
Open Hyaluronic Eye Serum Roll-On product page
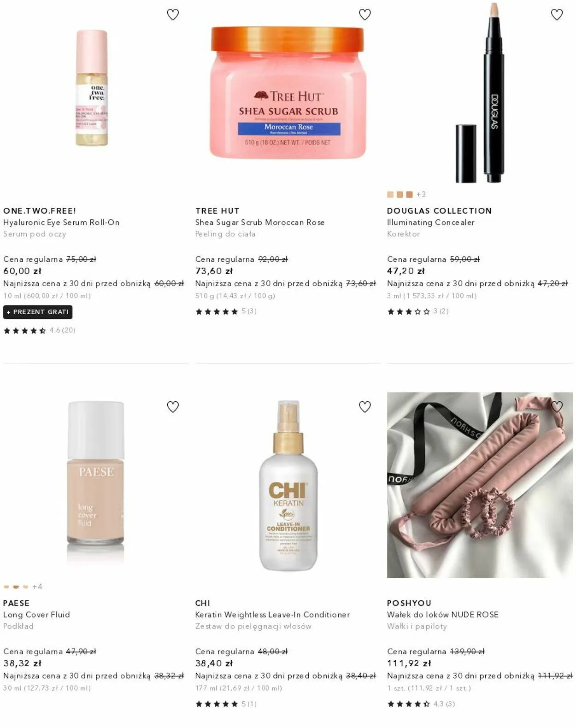click(x=61, y=222)
